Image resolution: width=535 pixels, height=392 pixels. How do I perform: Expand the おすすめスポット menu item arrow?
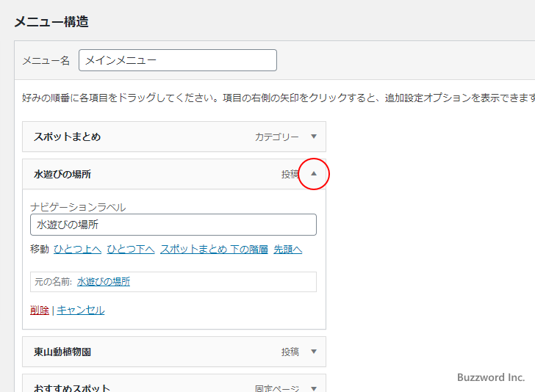tap(314, 388)
